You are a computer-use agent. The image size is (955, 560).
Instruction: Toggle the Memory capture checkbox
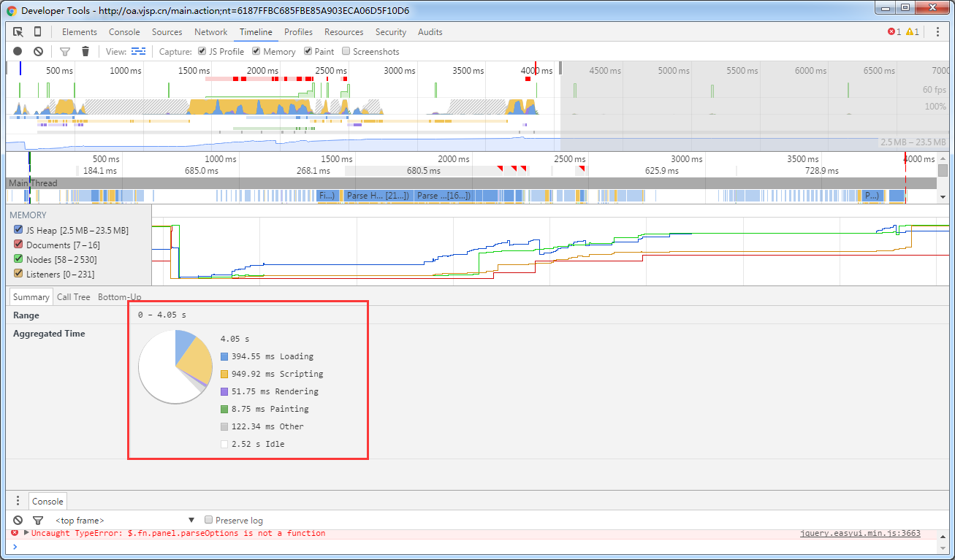[256, 52]
